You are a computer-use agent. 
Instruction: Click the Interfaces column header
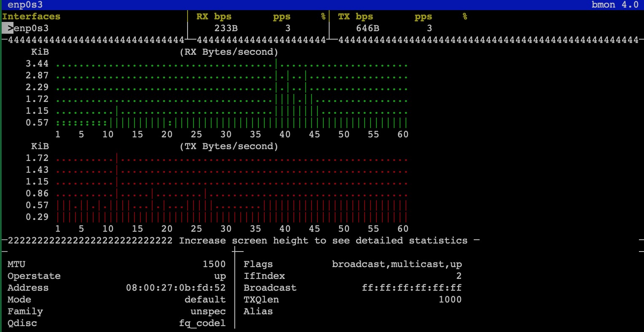click(31, 16)
